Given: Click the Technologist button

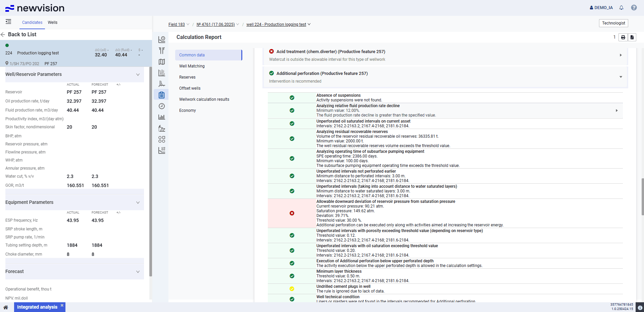Looking at the screenshot, I should coord(613,23).
